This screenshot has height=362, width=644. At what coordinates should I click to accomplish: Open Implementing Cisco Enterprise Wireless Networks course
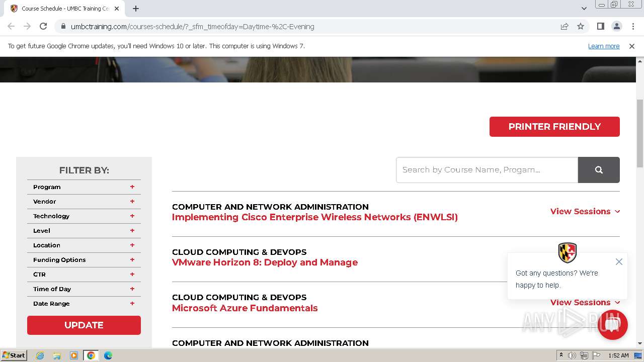pyautogui.click(x=315, y=217)
